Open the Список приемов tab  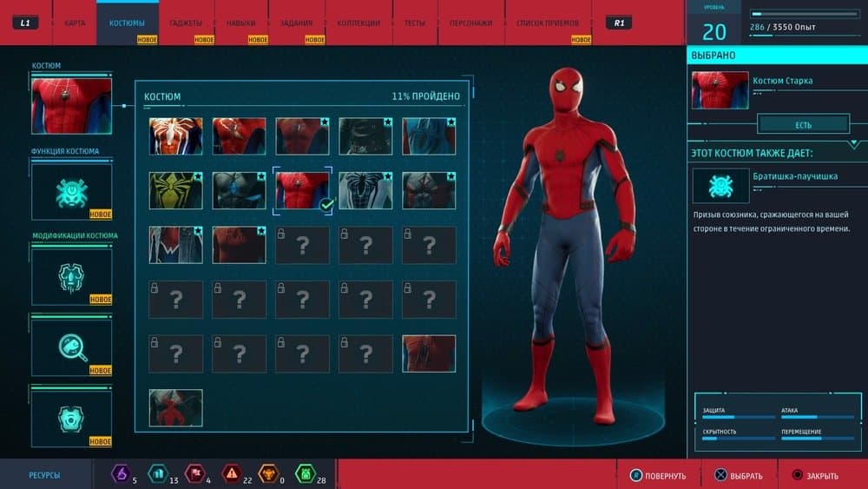point(548,23)
